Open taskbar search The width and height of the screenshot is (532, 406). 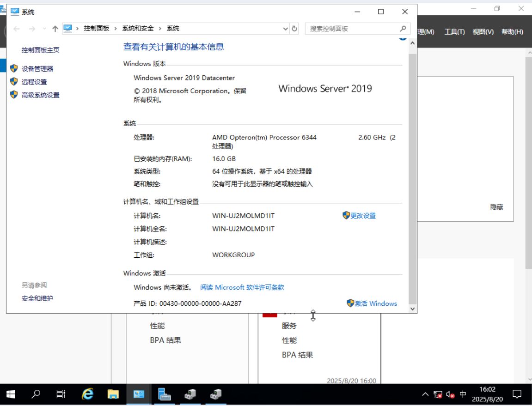coord(36,394)
